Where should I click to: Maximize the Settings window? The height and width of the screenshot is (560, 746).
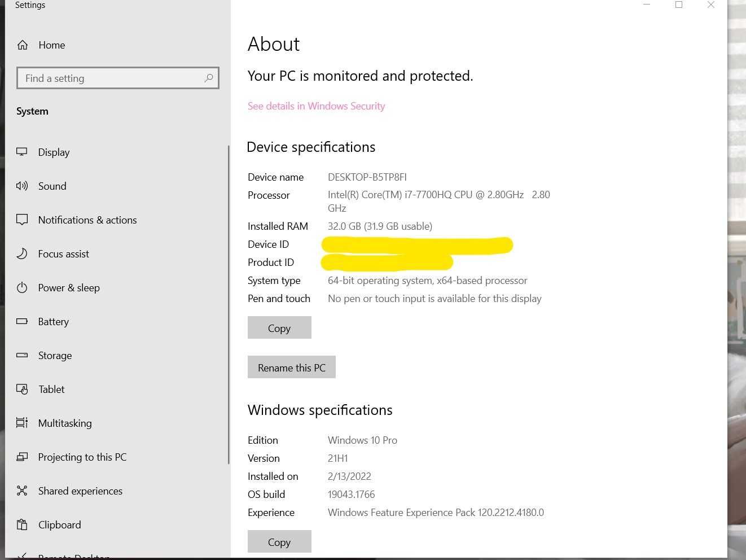click(679, 5)
